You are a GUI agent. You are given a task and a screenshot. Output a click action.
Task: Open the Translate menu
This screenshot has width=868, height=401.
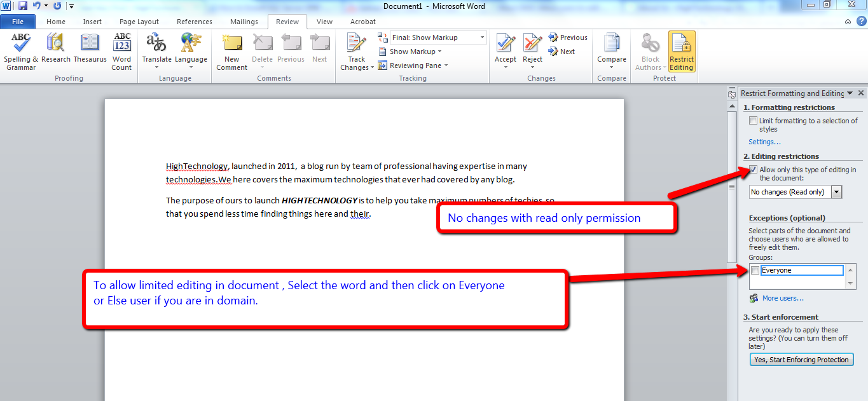click(x=156, y=52)
